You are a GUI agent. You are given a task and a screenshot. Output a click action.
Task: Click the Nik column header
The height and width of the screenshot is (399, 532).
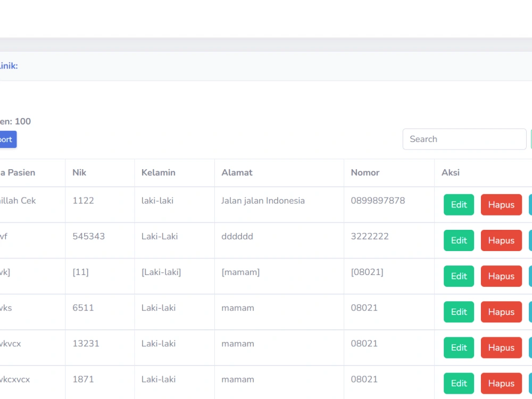click(79, 173)
